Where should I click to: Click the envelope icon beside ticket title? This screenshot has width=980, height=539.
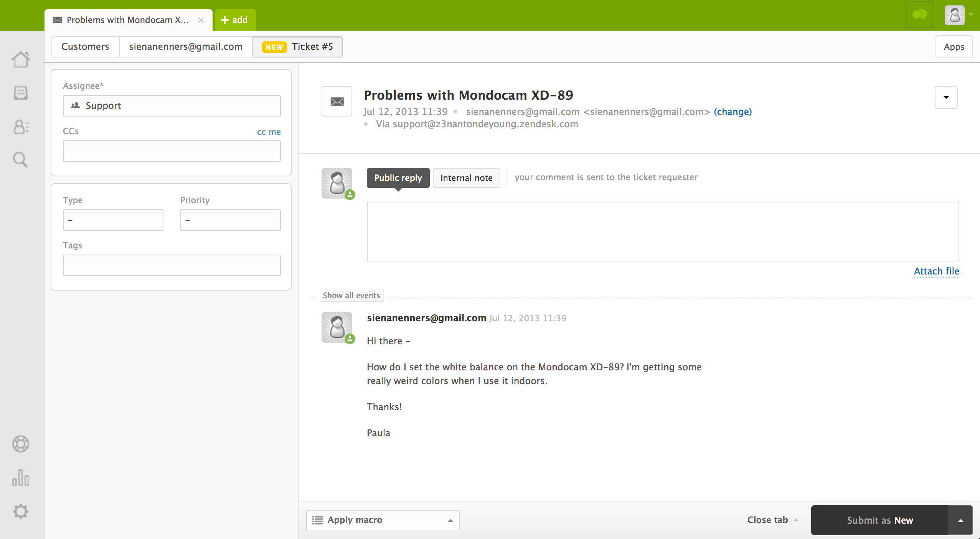337,101
